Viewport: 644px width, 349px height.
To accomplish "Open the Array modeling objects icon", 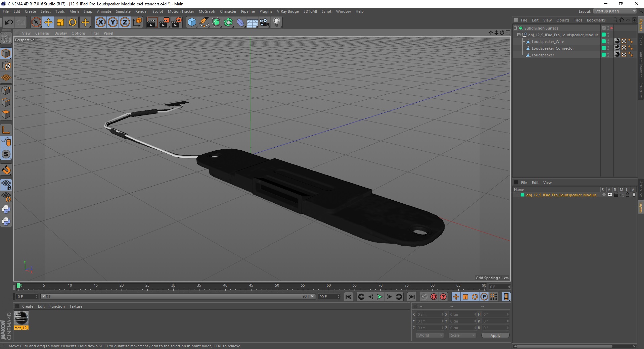I will (229, 22).
